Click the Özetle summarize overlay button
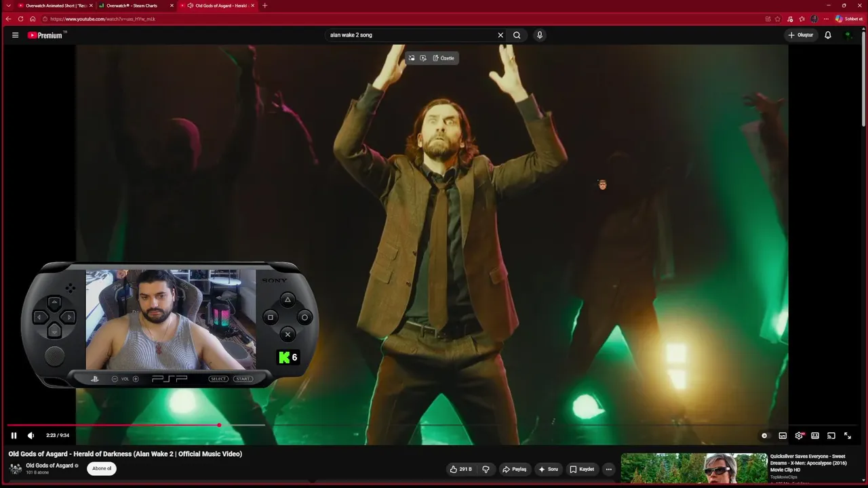Viewport: 868px width, 488px height. point(443,58)
